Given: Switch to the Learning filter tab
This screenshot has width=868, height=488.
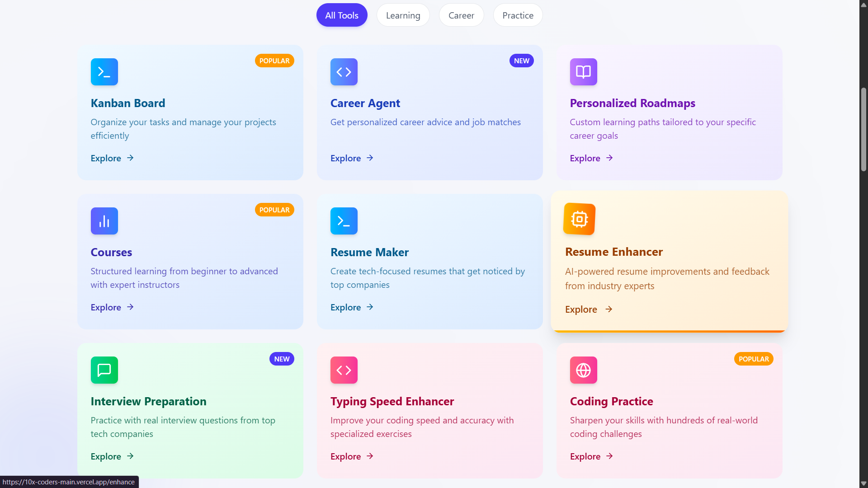Looking at the screenshot, I should 403,15.
